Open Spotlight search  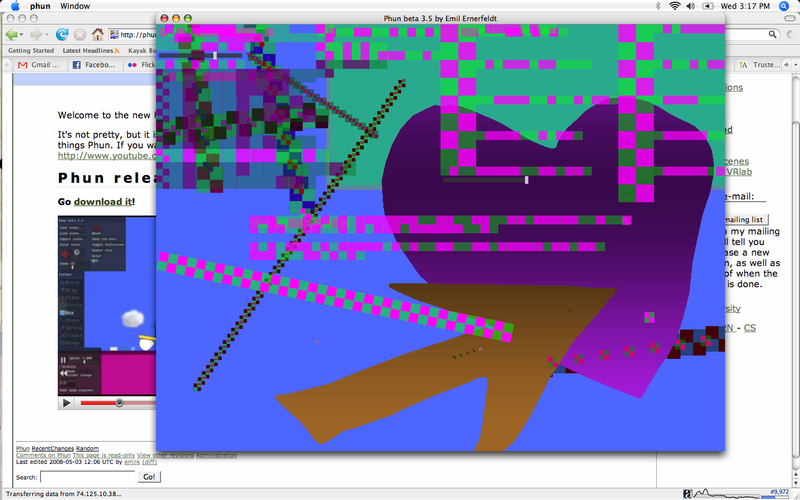click(x=783, y=6)
